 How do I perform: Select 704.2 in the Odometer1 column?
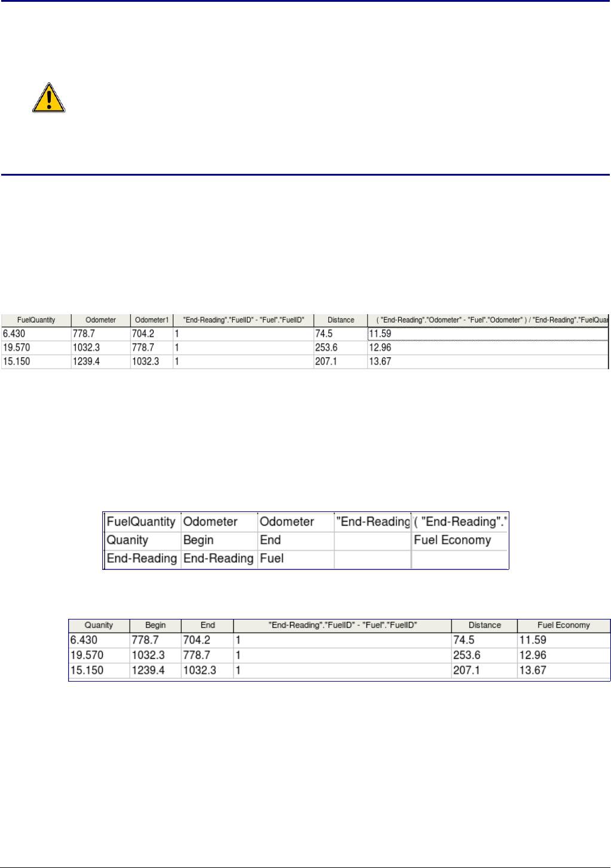click(143, 334)
